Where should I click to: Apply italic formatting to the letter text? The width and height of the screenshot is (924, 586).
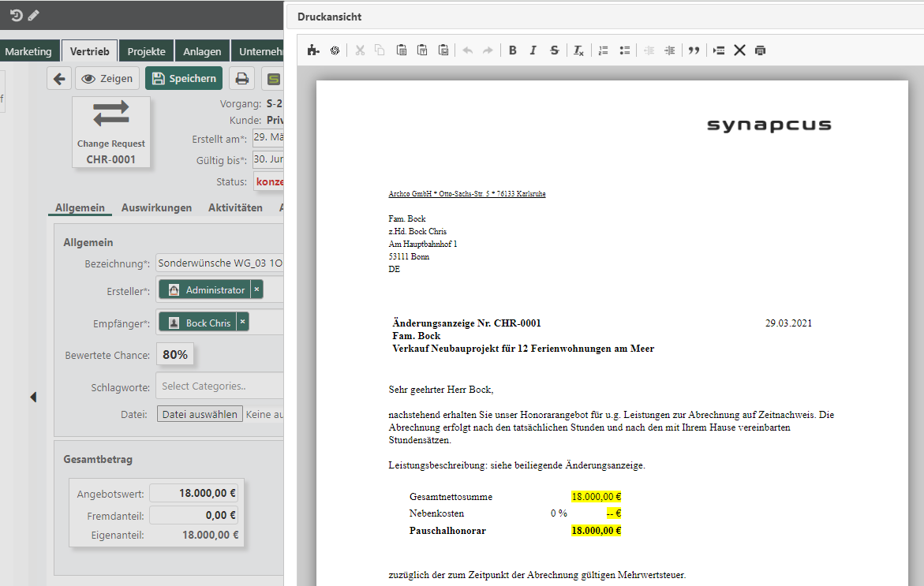[x=533, y=50]
